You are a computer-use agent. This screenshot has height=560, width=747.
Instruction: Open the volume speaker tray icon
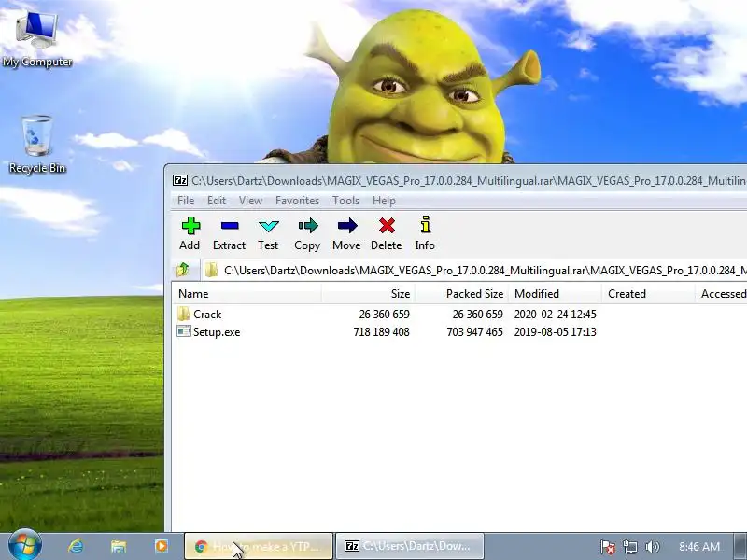point(652,547)
